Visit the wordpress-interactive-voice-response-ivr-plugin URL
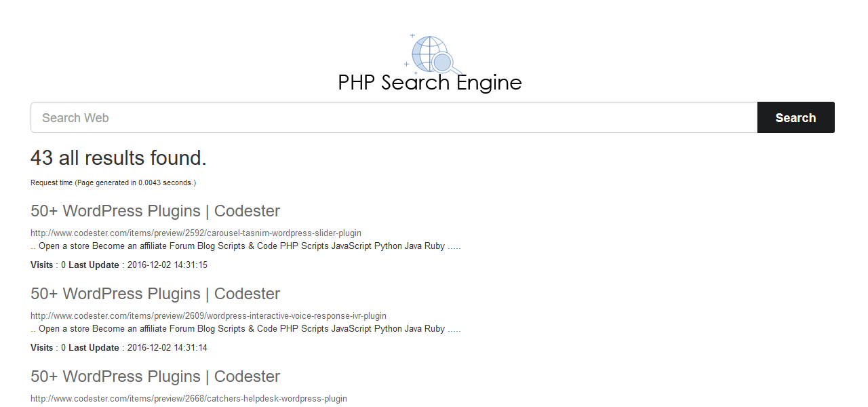The height and width of the screenshot is (407, 868). coord(208,315)
